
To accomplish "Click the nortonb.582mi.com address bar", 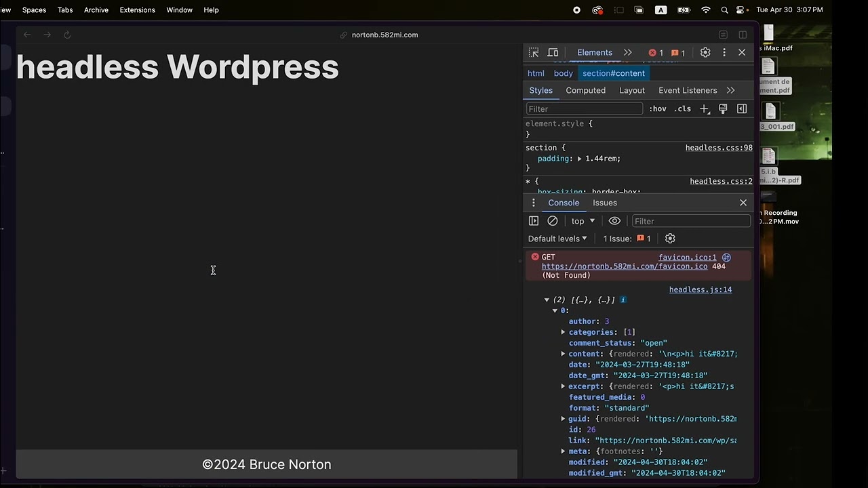I will (385, 35).
